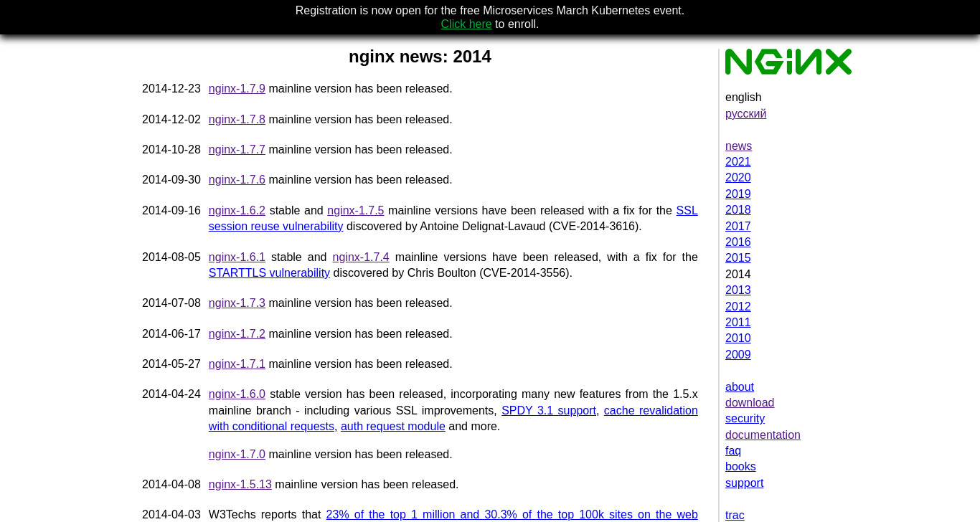Open the nginx-1.7.8 release link
980x522 pixels.
pos(237,120)
